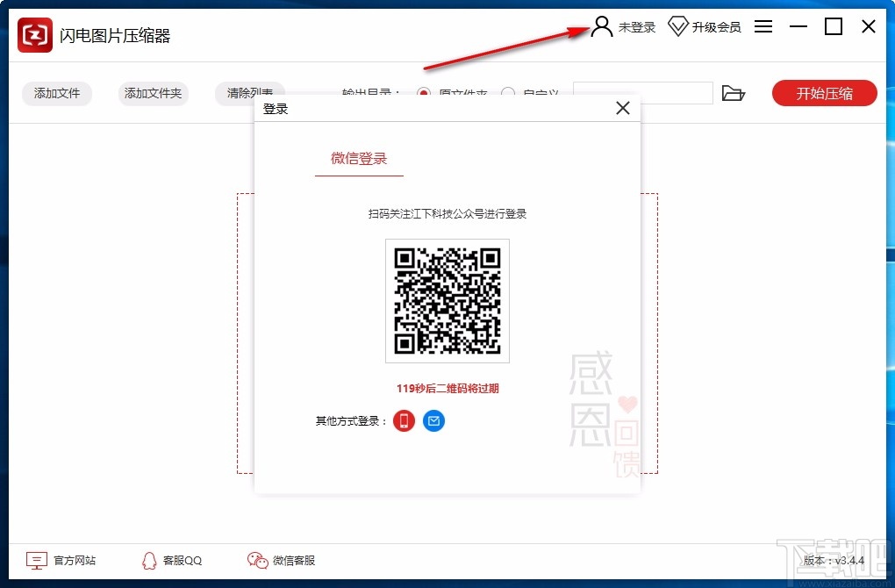895x588 pixels.
Task: Click the 客服QQ text link
Action: 183,561
